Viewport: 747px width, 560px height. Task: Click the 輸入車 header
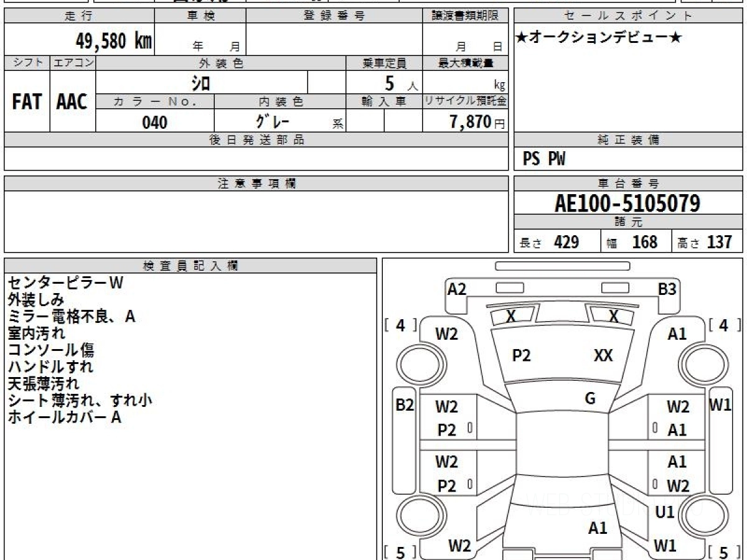click(384, 101)
